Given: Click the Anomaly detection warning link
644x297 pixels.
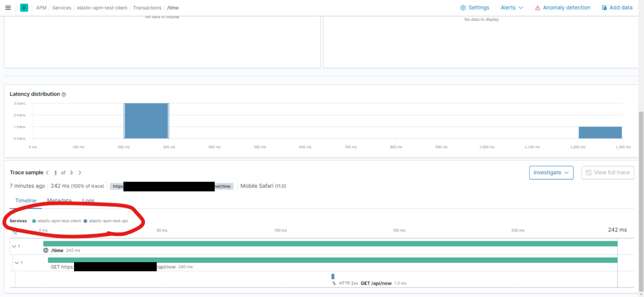Looking at the screenshot, I should coord(562,8).
